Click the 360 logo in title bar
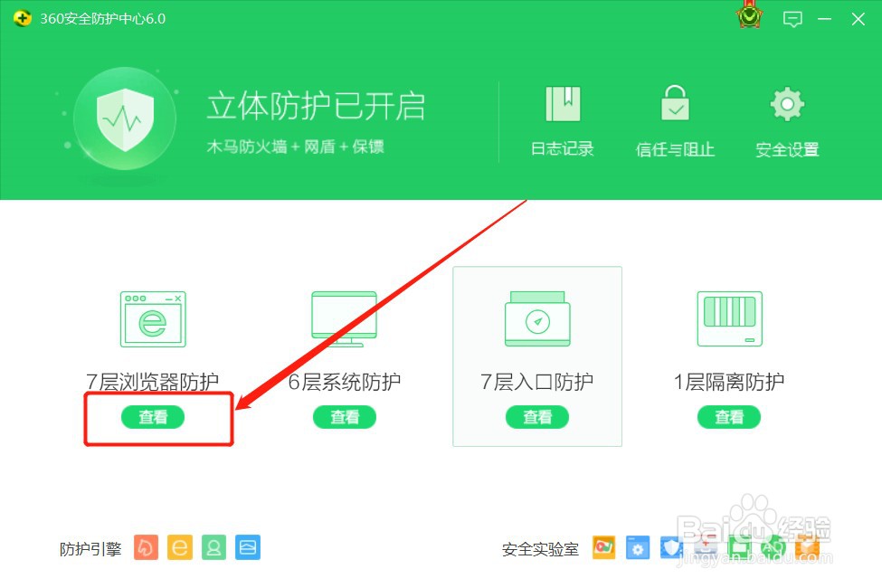 (x=23, y=19)
